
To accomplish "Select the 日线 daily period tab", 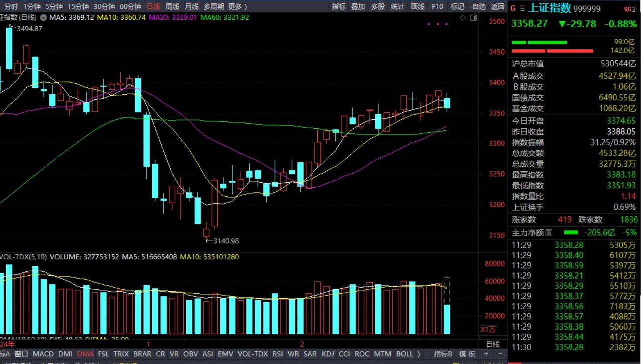I will [x=153, y=7].
